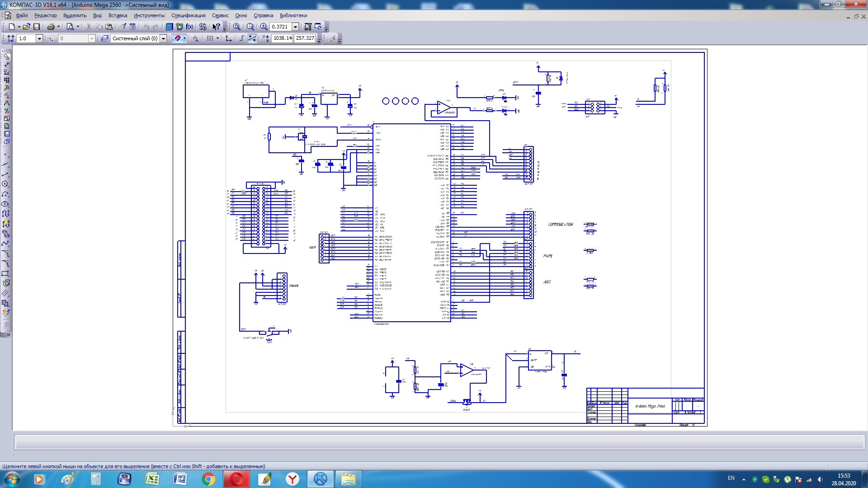Click the document icon left of the Файл menu
The image size is (868, 488).
pos(8,15)
